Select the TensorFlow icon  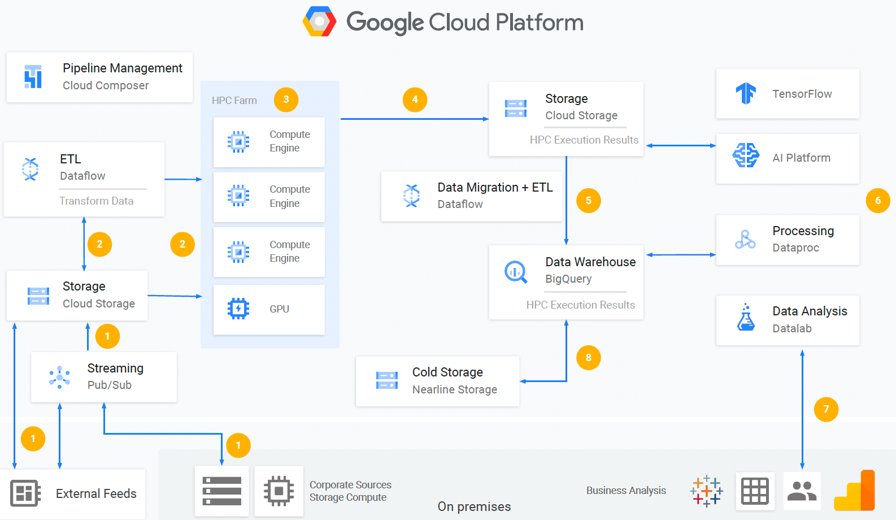[746, 94]
